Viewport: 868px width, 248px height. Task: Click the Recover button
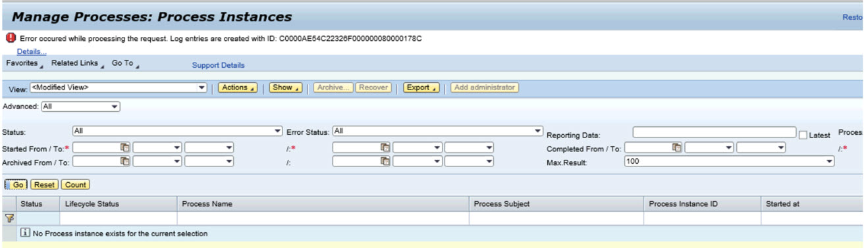[373, 87]
